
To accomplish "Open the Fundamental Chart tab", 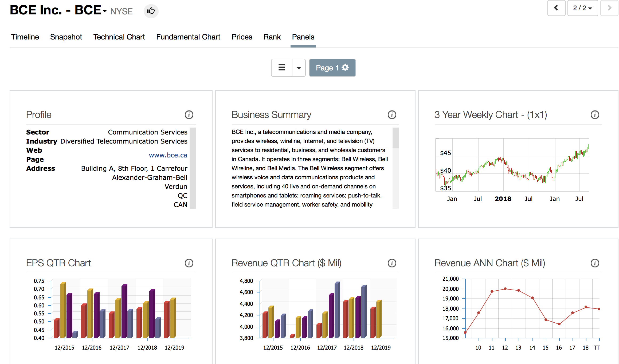I will (x=188, y=37).
